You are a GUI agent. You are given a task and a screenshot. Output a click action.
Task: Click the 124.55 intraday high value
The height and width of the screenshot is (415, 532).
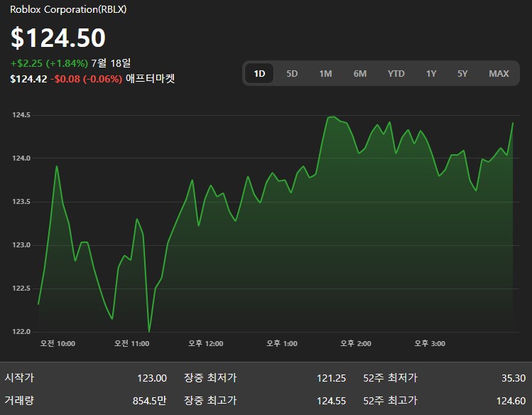pyautogui.click(x=331, y=401)
